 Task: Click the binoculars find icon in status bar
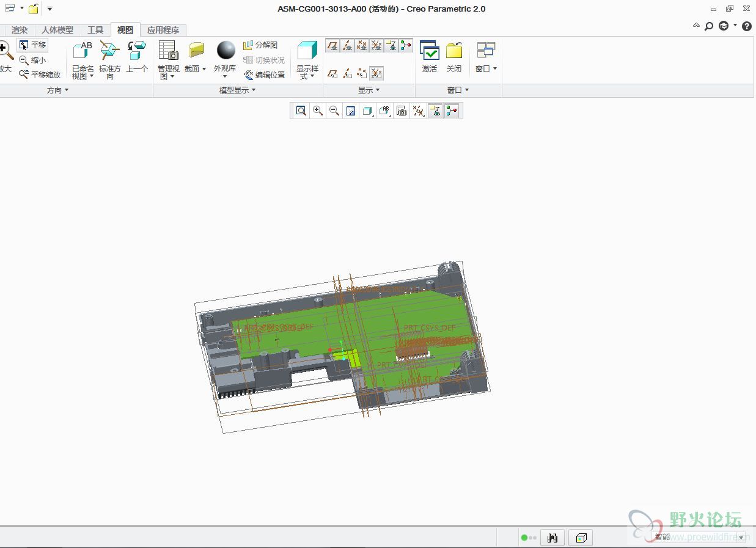(553, 538)
